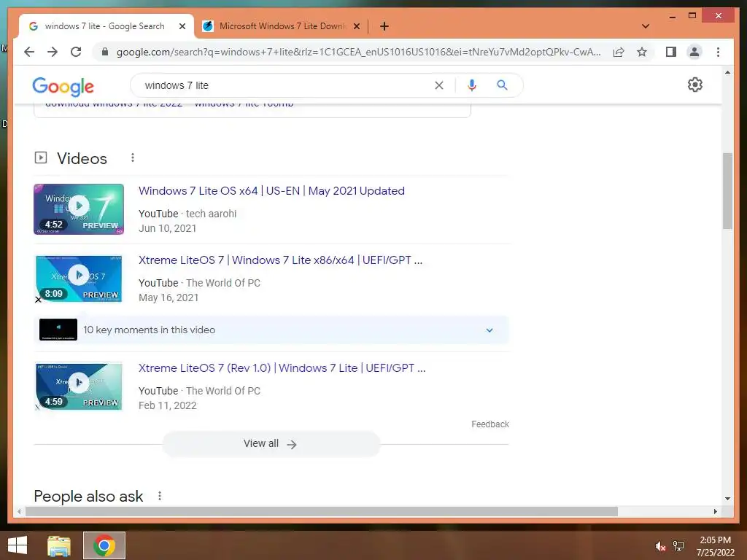Open the Windows Start button
Image resolution: width=747 pixels, height=560 pixels.
(x=18, y=545)
